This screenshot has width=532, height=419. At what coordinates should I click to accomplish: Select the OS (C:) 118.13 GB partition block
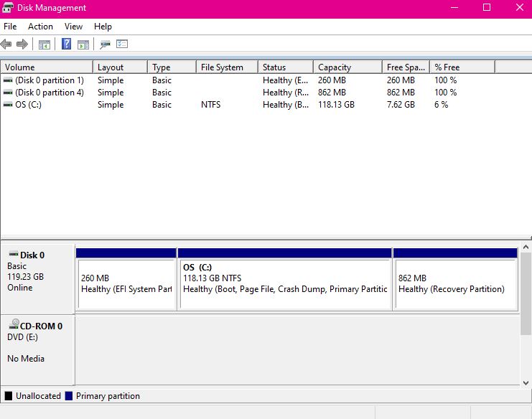(284, 279)
